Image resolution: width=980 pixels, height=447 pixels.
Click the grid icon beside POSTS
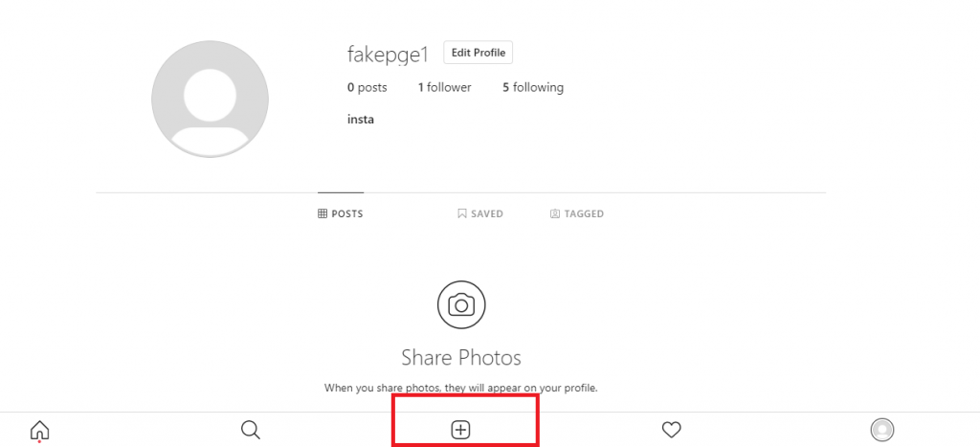click(323, 214)
